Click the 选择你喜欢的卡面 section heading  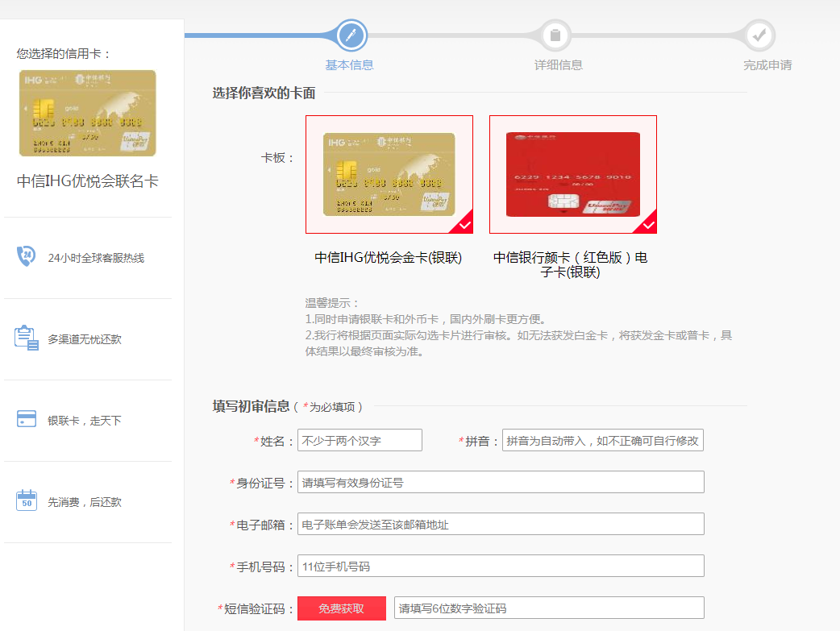pyautogui.click(x=264, y=93)
